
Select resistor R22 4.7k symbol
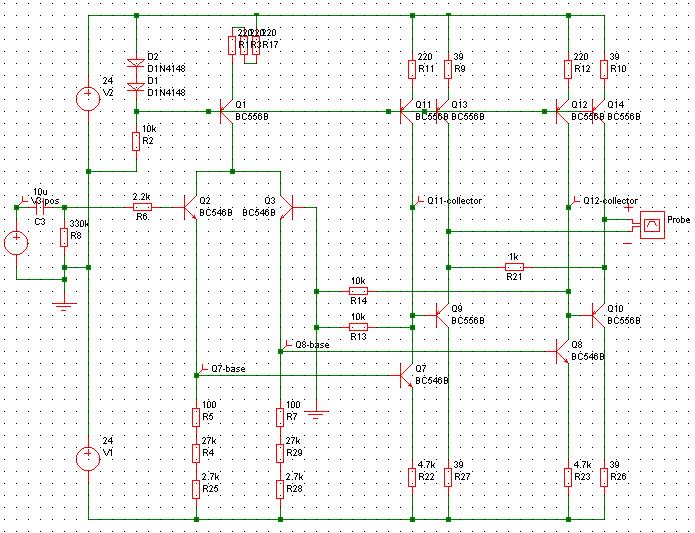[412, 477]
